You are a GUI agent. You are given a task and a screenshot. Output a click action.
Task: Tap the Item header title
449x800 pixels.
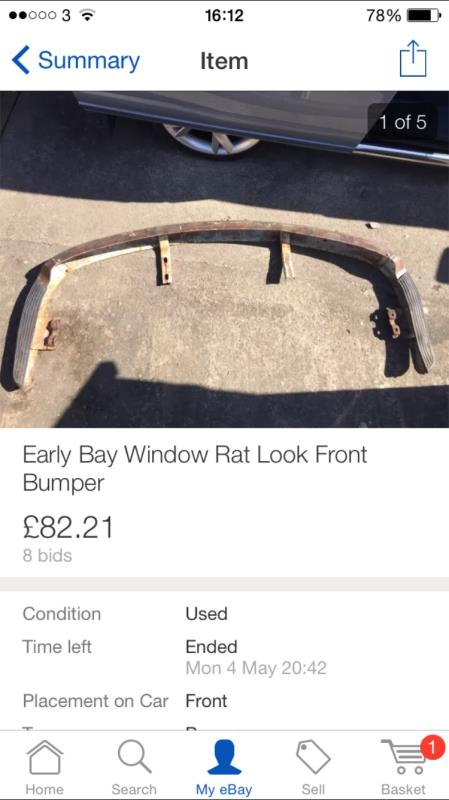tap(224, 61)
